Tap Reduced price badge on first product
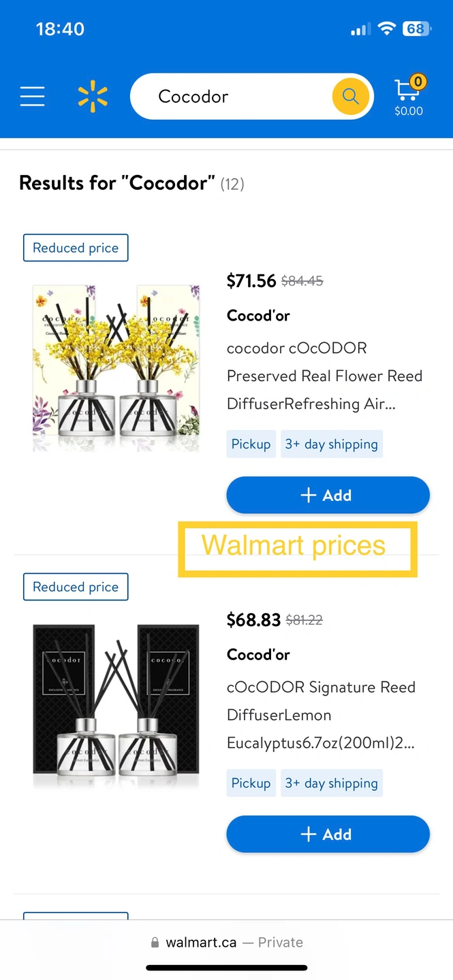The image size is (453, 980). point(76,248)
